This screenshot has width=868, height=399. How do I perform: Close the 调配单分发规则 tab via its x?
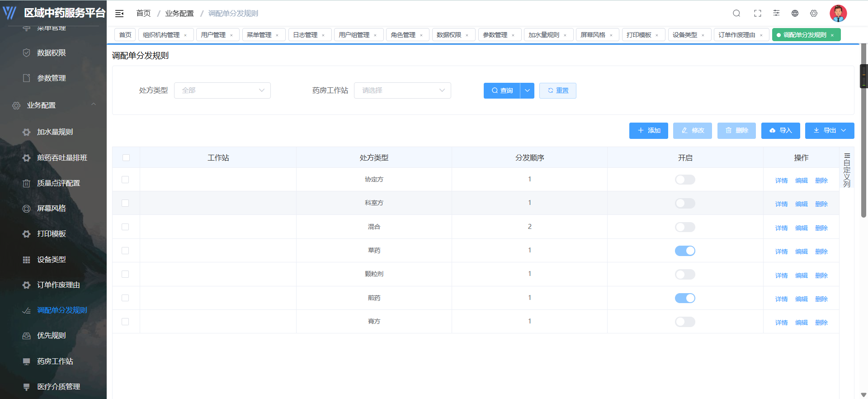click(x=832, y=35)
